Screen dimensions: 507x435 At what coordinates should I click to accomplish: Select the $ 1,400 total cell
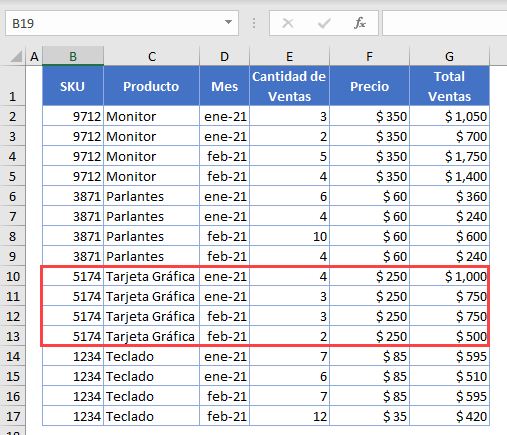(449, 176)
